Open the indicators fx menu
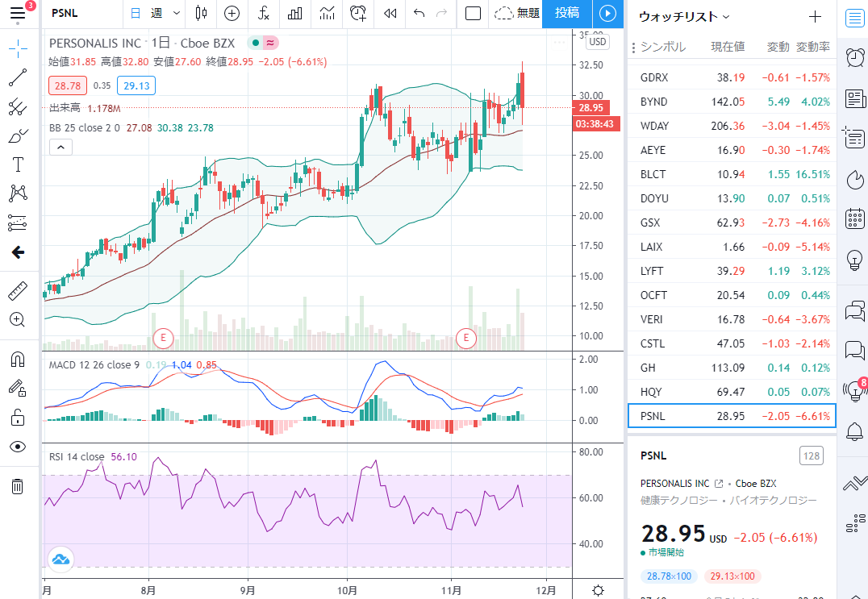 point(264,13)
